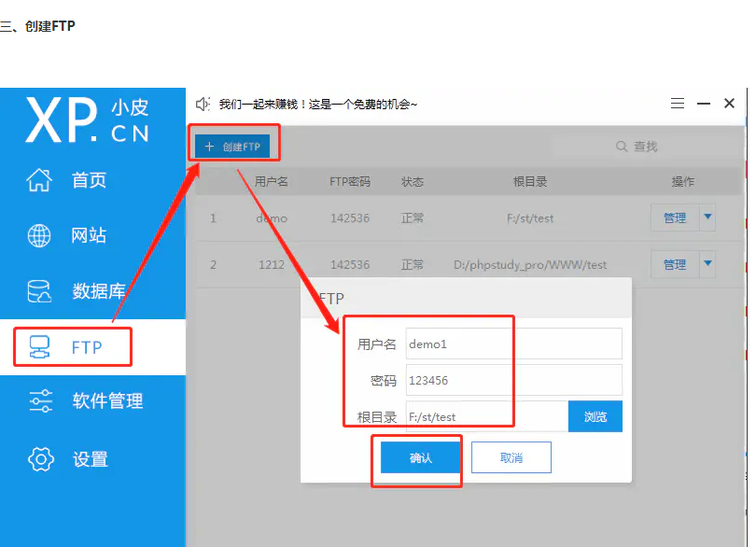The image size is (756, 547).
Task: Focus the 密码 input field
Action: click(512, 380)
